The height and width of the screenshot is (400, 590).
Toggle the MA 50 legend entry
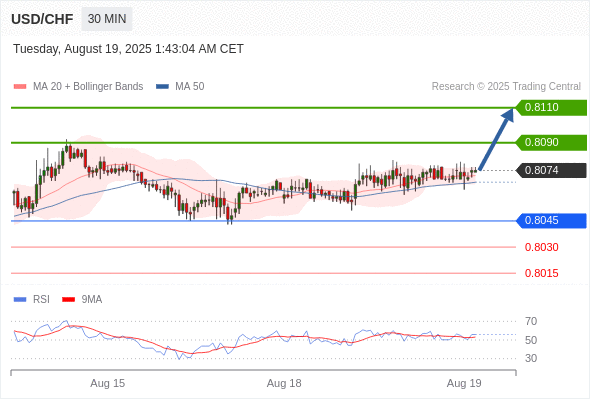(180, 87)
